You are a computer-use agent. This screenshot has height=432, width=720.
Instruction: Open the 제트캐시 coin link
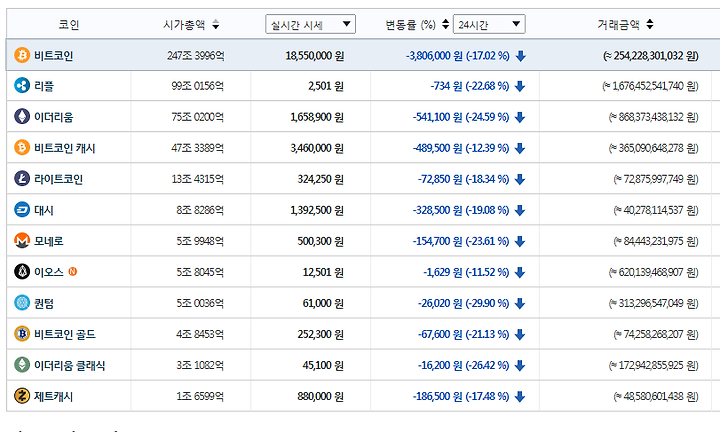click(x=54, y=397)
